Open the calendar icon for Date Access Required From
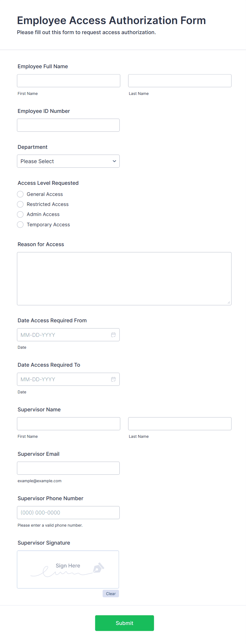 click(113, 335)
